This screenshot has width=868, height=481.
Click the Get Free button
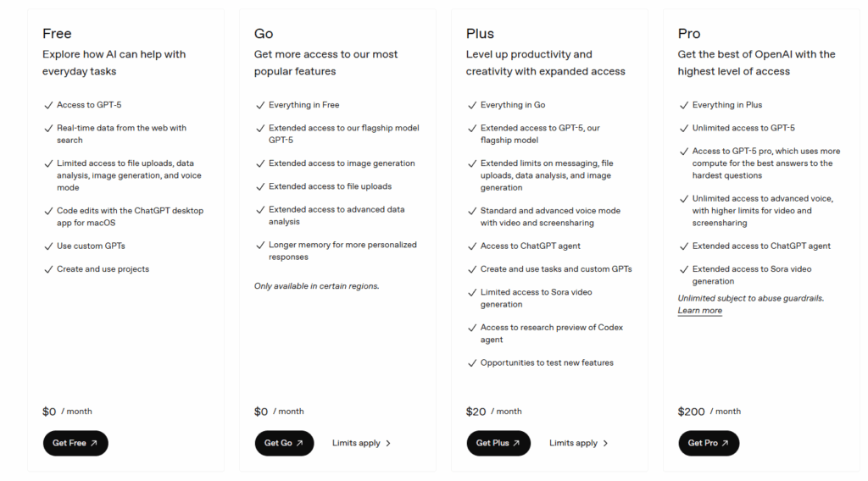pyautogui.click(x=75, y=443)
